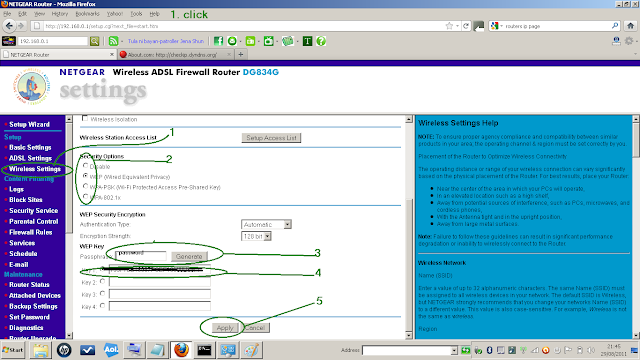640x360 pixels.
Task: Click the Apply button
Action: point(224,328)
